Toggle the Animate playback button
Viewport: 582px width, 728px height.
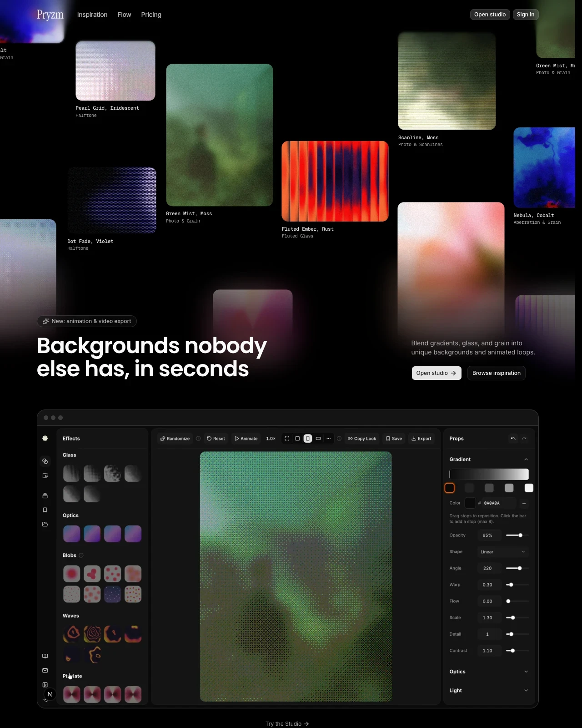point(246,439)
